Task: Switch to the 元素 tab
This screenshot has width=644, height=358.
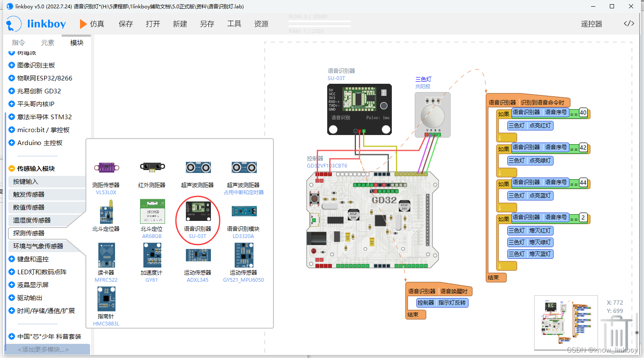Action: [x=47, y=42]
